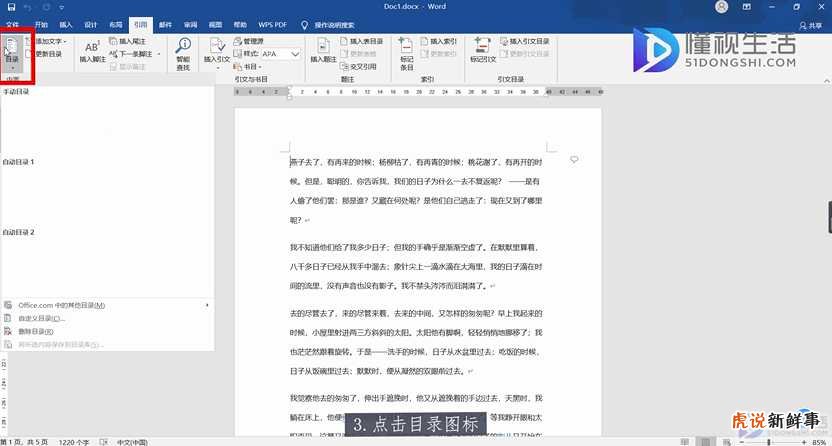Click the 插入索引 (Insert Index) button
The width and height of the screenshot is (832, 446).
pyautogui.click(x=439, y=41)
